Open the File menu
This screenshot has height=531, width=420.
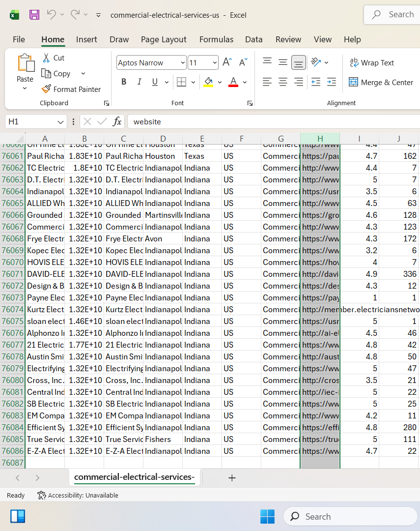(x=19, y=39)
